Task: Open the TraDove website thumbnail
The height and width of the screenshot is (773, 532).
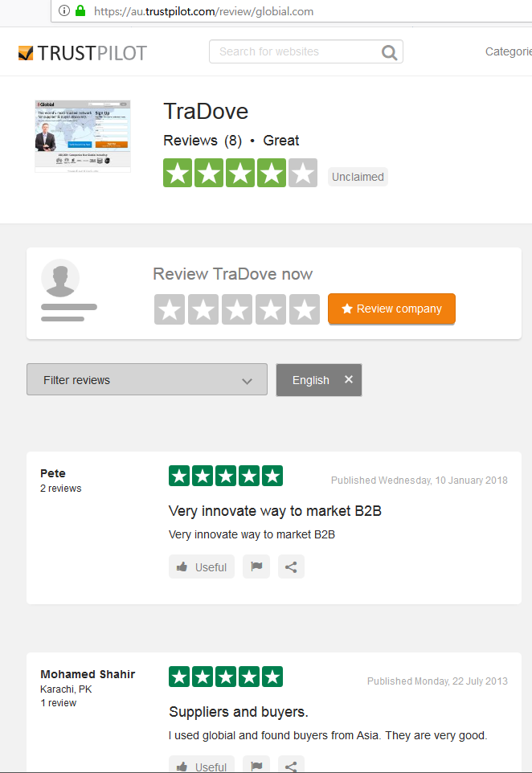Action: coord(83,136)
